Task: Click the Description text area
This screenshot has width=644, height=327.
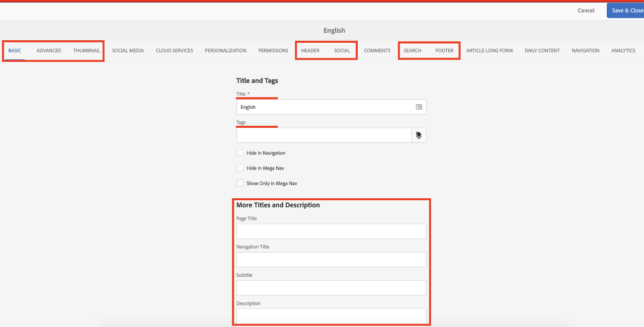Action: click(331, 316)
